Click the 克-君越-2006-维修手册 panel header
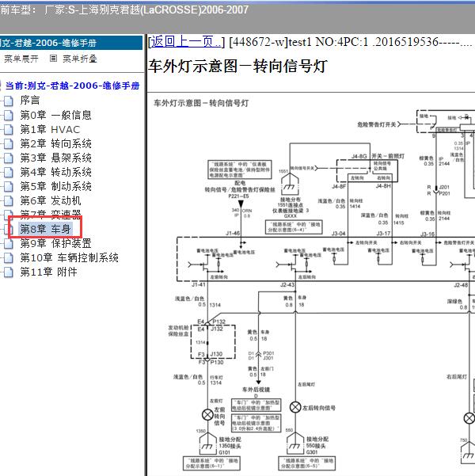 point(71,43)
